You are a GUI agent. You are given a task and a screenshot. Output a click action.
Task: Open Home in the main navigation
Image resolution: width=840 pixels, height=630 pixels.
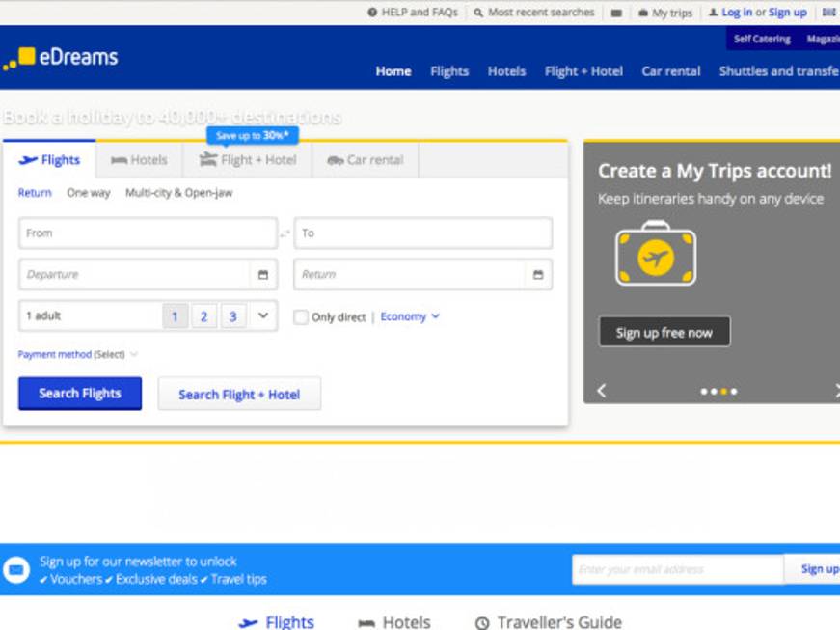[x=393, y=71]
